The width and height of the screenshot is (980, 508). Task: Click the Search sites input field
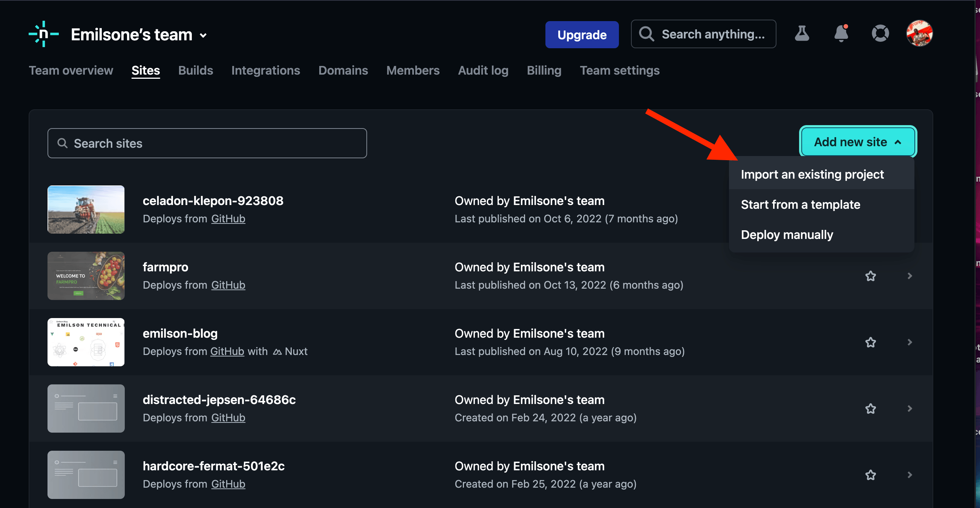207,142
